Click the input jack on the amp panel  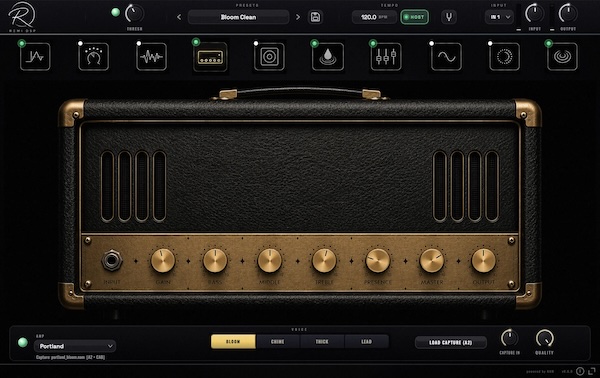click(112, 261)
